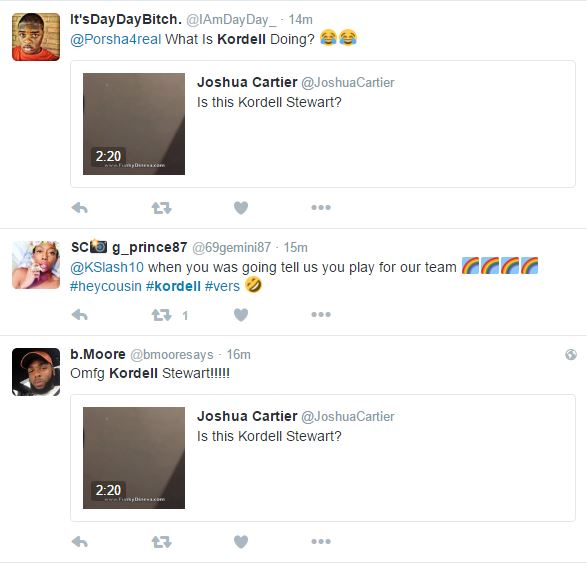Image resolution: width=587 pixels, height=566 pixels.
Task: Like the g_prince87 tweet
Action: click(241, 315)
